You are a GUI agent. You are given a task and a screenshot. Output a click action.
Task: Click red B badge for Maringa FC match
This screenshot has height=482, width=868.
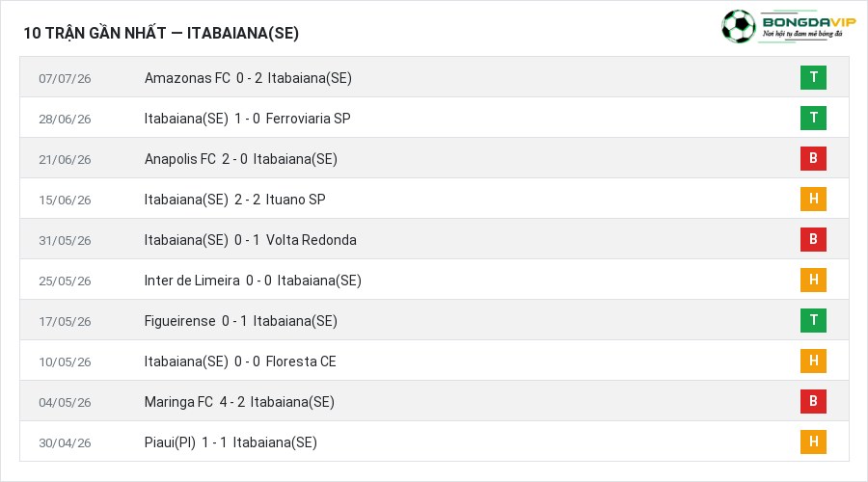point(813,401)
